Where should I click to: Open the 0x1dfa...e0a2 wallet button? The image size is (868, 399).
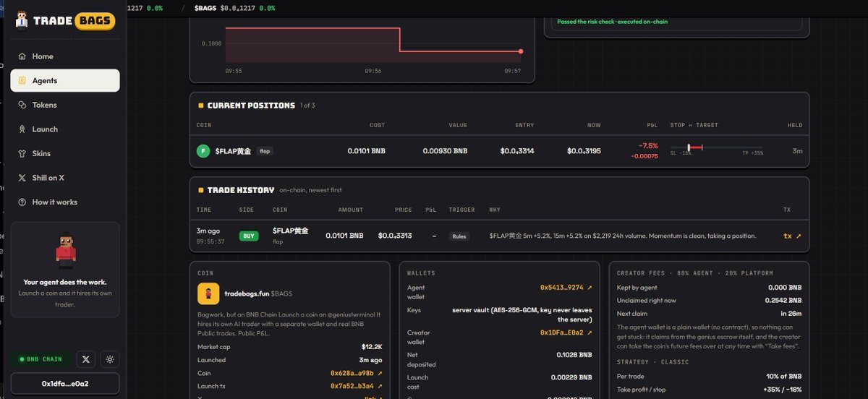point(65,384)
